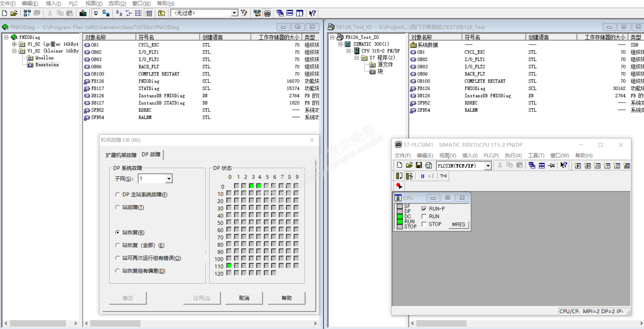Insert Timer via PLCSIM toolbar icon
Screen dimensions: 644x329
(x=607, y=166)
